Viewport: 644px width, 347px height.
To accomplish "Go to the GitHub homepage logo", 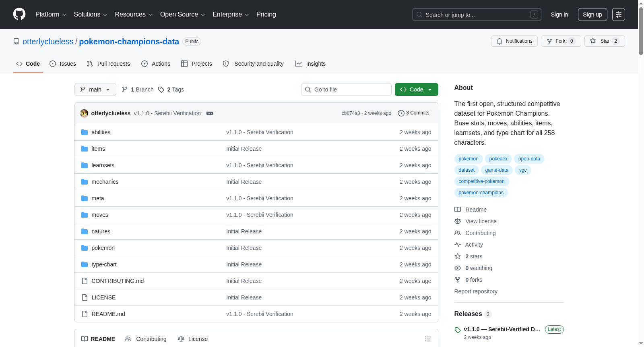I will [19, 15].
